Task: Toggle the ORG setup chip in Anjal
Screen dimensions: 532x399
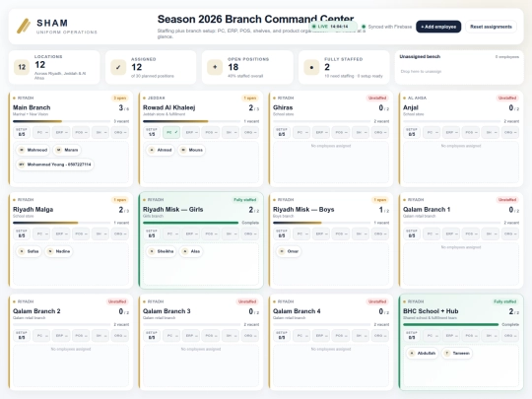Action: [510, 132]
